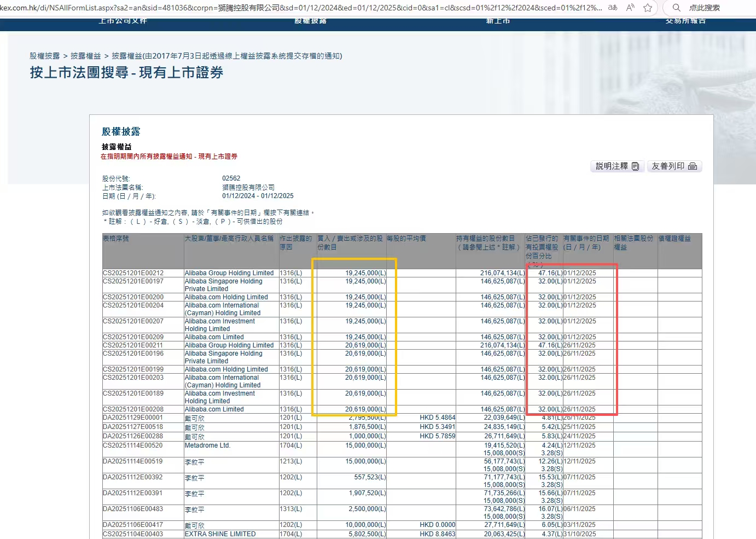Open event date 31/10/2025 for EXTRA SHINE LIMITED
The height and width of the screenshot is (539, 756).
click(580, 534)
